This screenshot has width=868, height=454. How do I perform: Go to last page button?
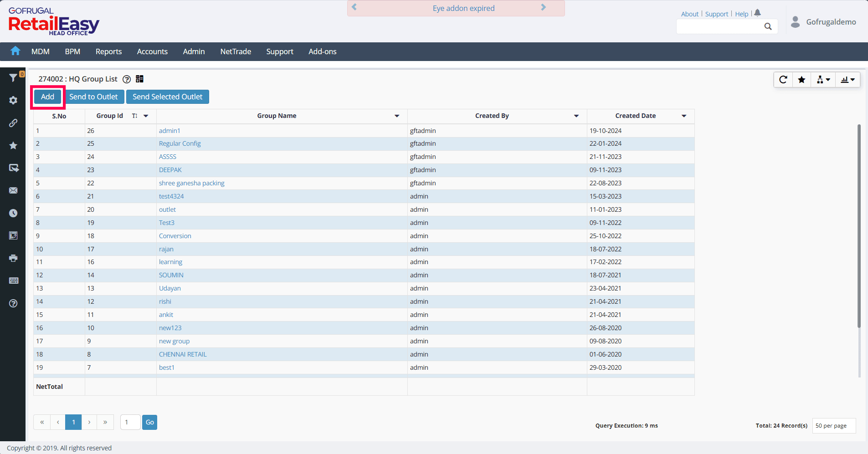tap(105, 422)
